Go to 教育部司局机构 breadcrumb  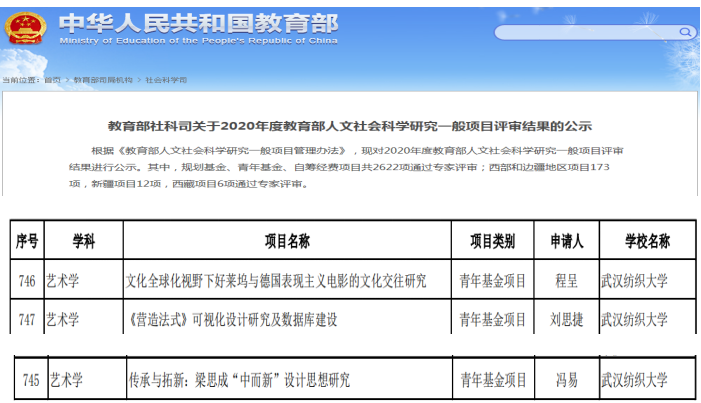[103, 79]
